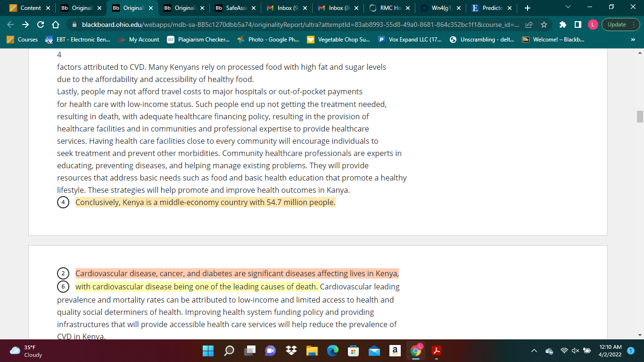
Task: Open Dropbox from the taskbar
Action: 291,351
